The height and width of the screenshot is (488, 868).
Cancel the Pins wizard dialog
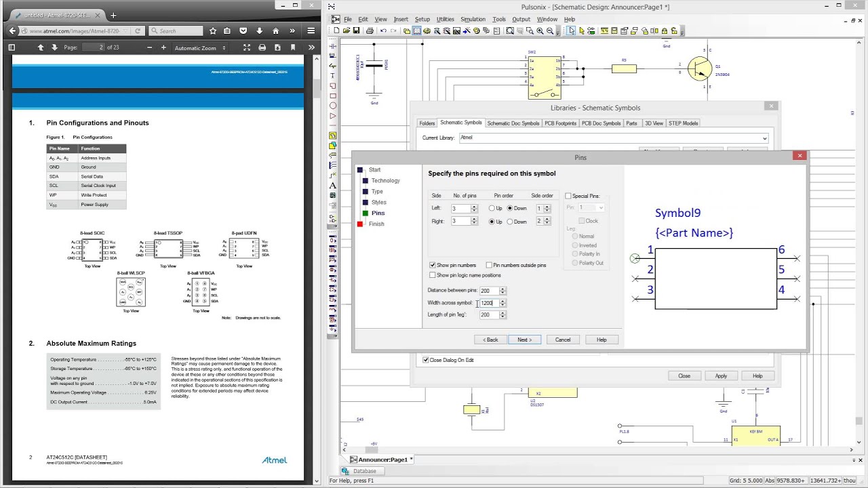point(563,340)
